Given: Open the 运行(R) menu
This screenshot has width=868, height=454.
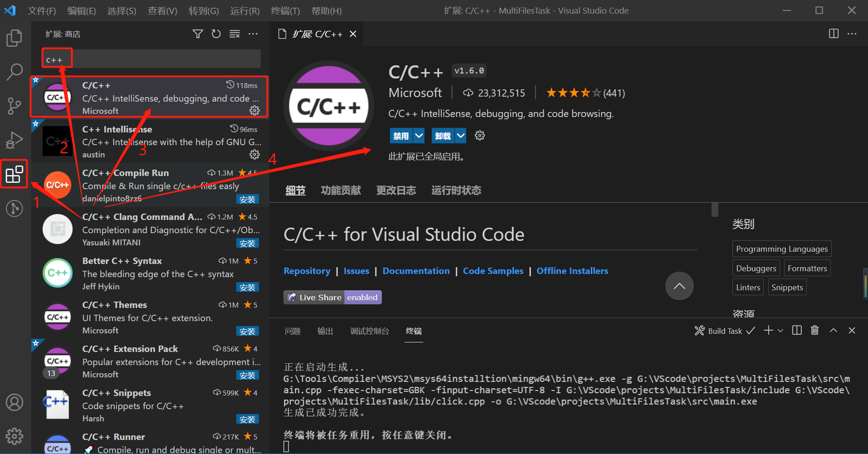Looking at the screenshot, I should pyautogui.click(x=245, y=10).
